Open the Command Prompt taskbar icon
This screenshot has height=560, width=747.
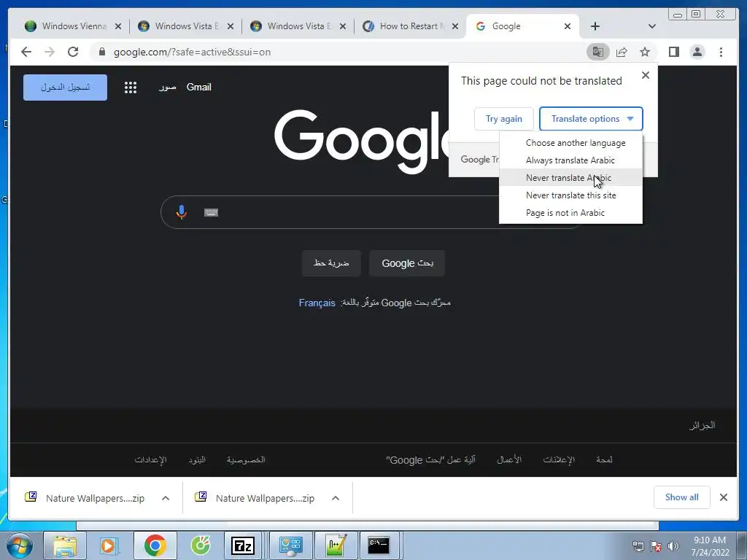click(x=379, y=545)
